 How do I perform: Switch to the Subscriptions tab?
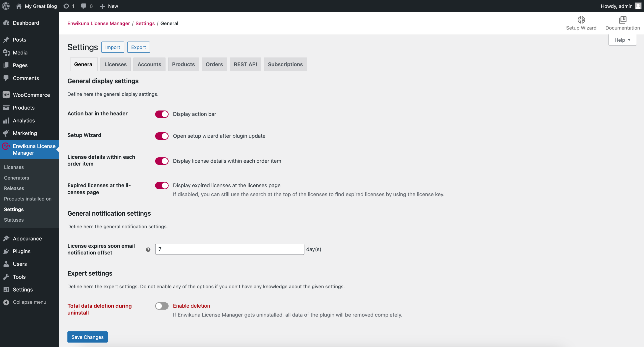pyautogui.click(x=285, y=64)
